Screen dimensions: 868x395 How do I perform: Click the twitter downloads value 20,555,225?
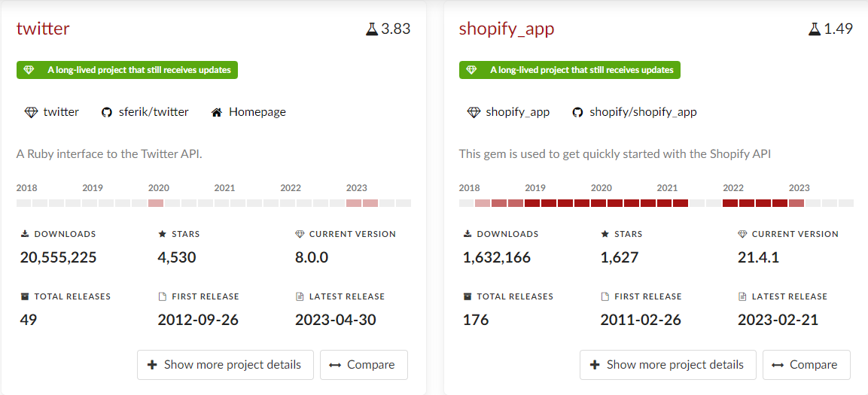pyautogui.click(x=59, y=257)
